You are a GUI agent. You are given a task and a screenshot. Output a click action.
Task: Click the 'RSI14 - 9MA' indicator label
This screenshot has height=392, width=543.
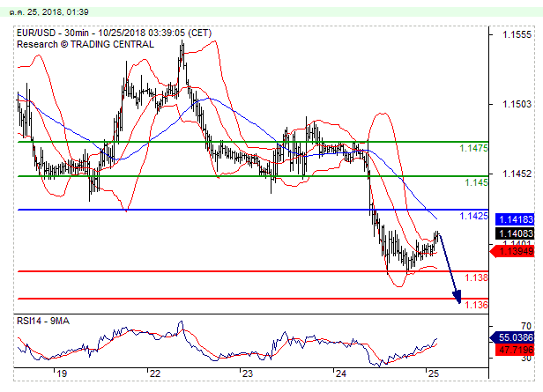pos(43,321)
